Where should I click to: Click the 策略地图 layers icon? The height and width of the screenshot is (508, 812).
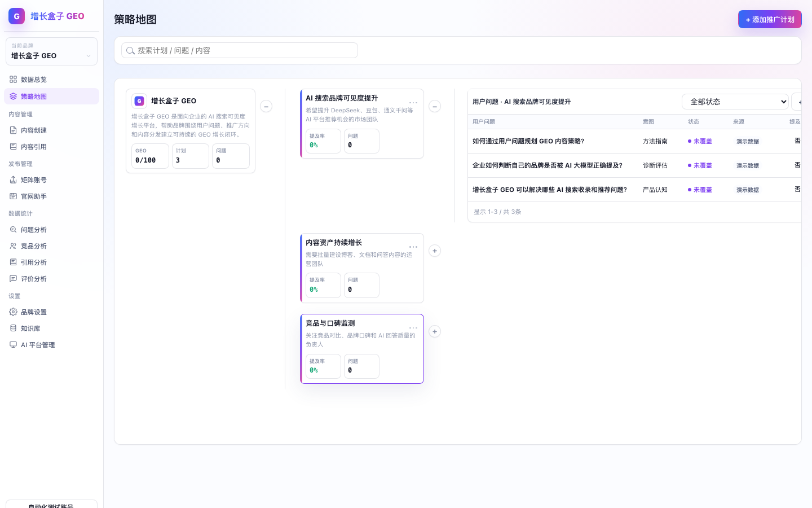(x=13, y=97)
